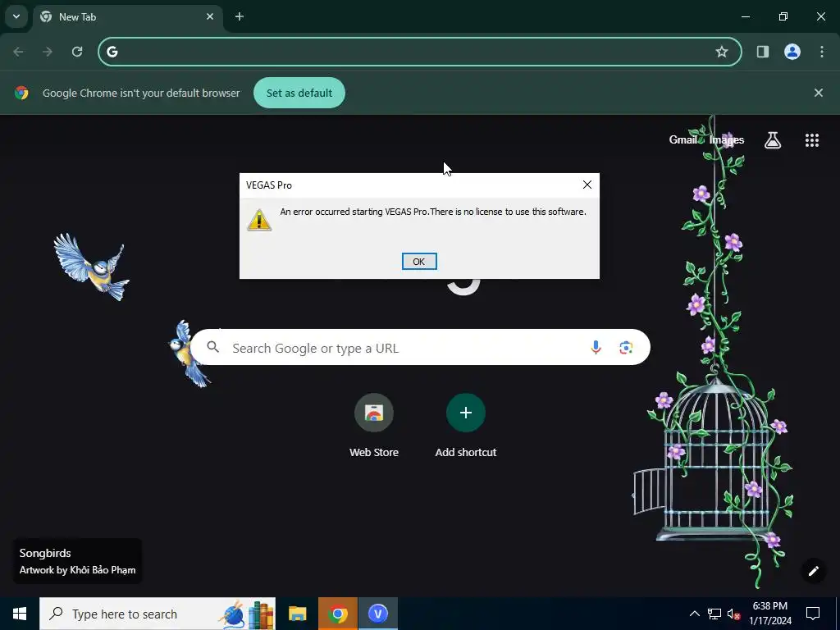
Task: Bookmark this tab with the star icon
Action: [722, 52]
